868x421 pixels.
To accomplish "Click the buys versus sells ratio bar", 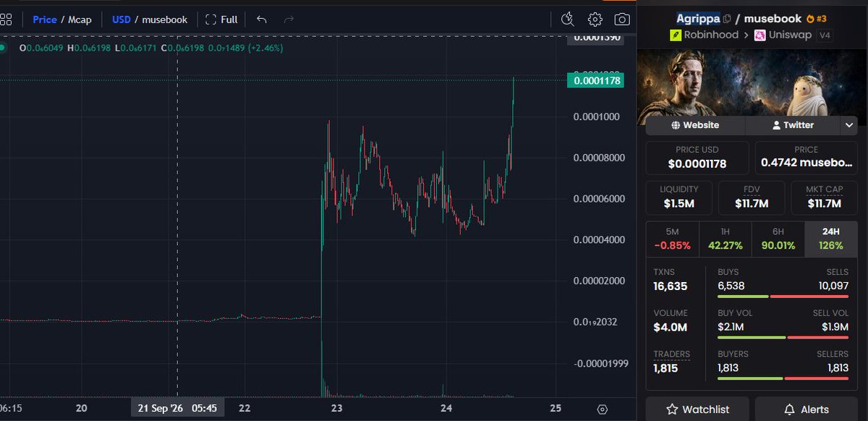I will tap(783, 297).
